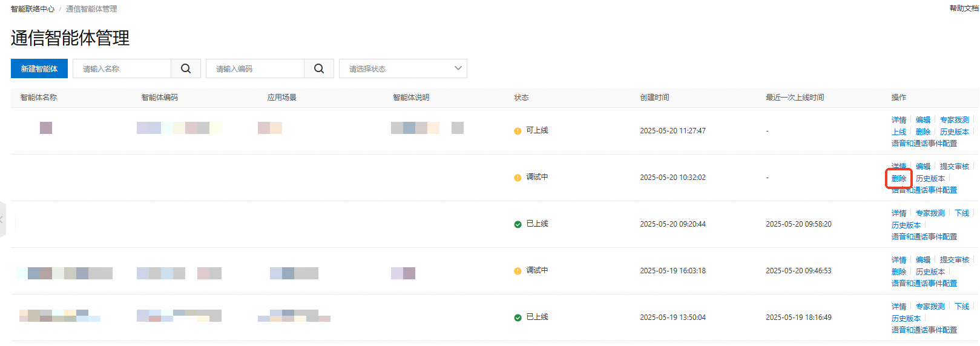
Task: Click the 可上线 status text
Action: coord(537,130)
